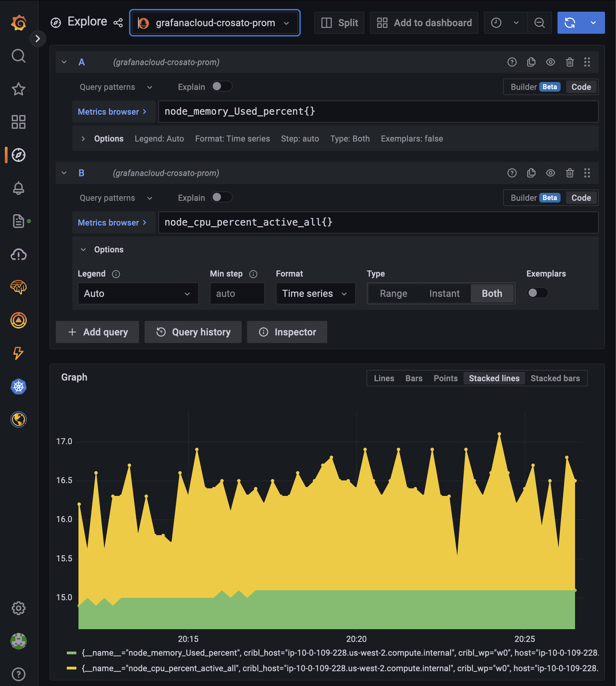
Task: Delete query A with trash icon
Action: pyautogui.click(x=570, y=62)
